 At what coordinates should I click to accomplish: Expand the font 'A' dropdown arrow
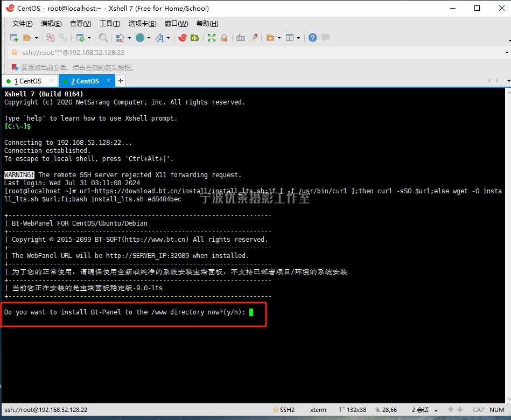(168, 38)
